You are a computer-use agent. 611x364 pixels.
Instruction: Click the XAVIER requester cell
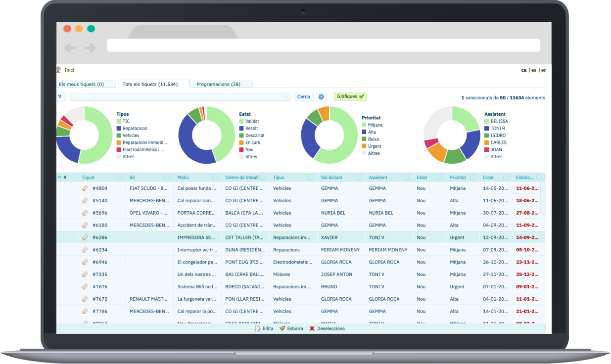pos(341,237)
